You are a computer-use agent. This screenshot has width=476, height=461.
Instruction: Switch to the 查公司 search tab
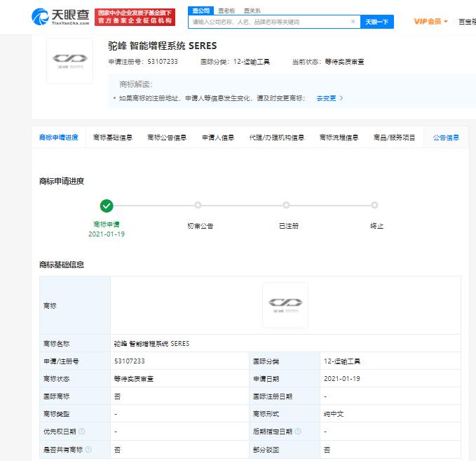[x=200, y=11]
